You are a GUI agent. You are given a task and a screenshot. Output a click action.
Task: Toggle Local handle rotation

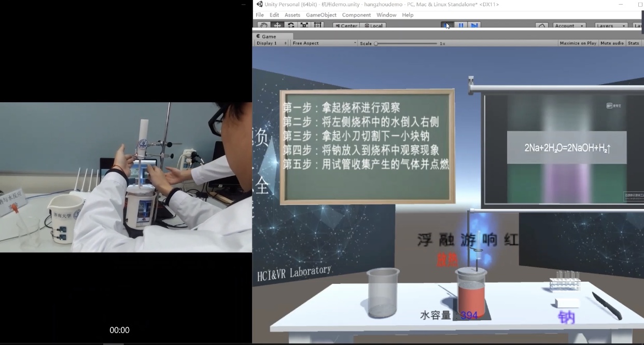click(x=373, y=25)
